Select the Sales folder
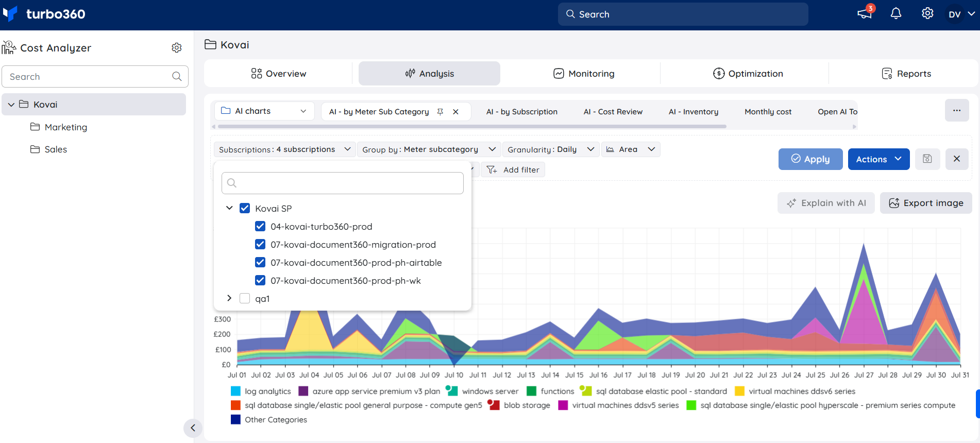 coord(56,149)
